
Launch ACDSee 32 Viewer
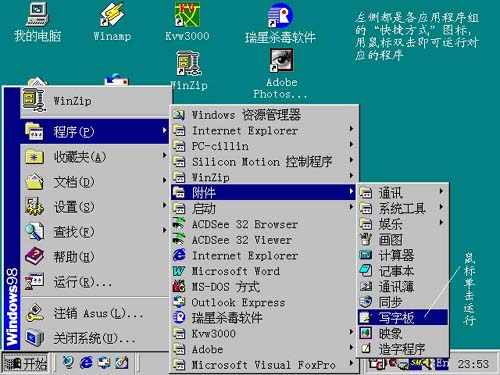[x=264, y=240]
